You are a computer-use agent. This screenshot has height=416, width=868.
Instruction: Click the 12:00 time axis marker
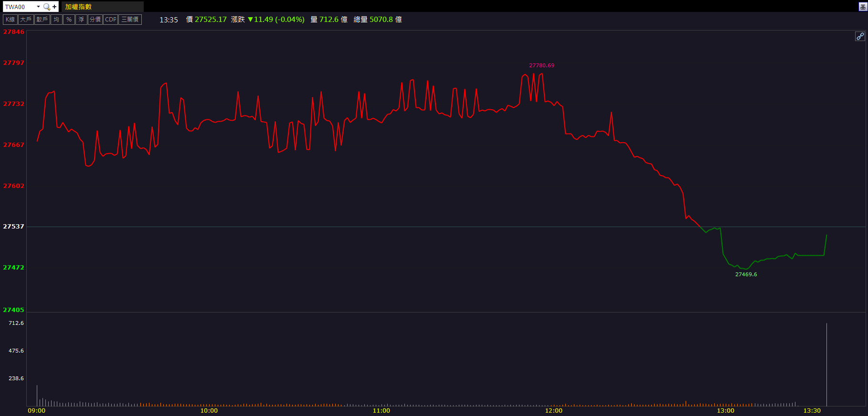coord(554,411)
